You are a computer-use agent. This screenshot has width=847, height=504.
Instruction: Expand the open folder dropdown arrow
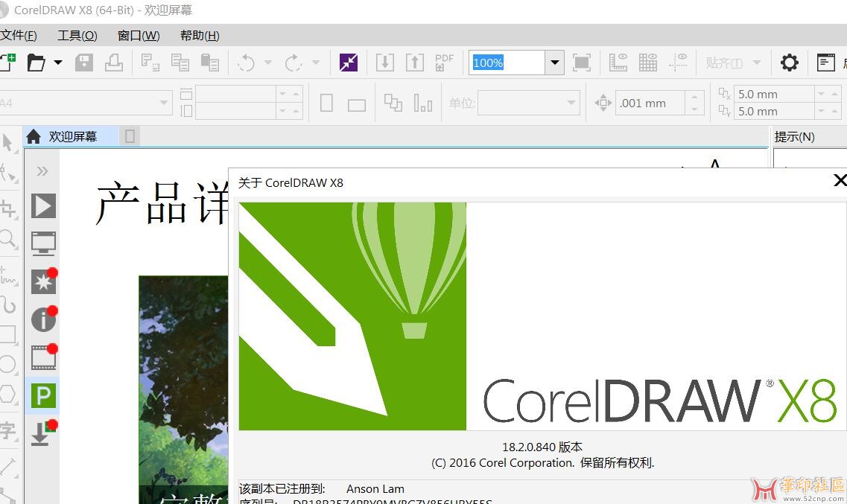click(x=57, y=63)
